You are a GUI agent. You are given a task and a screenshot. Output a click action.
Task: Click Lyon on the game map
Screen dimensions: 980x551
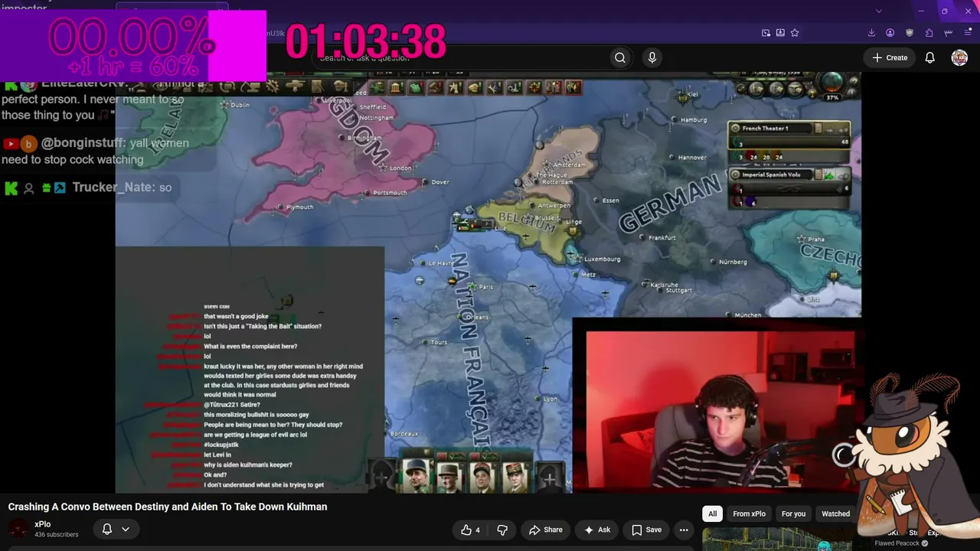550,399
